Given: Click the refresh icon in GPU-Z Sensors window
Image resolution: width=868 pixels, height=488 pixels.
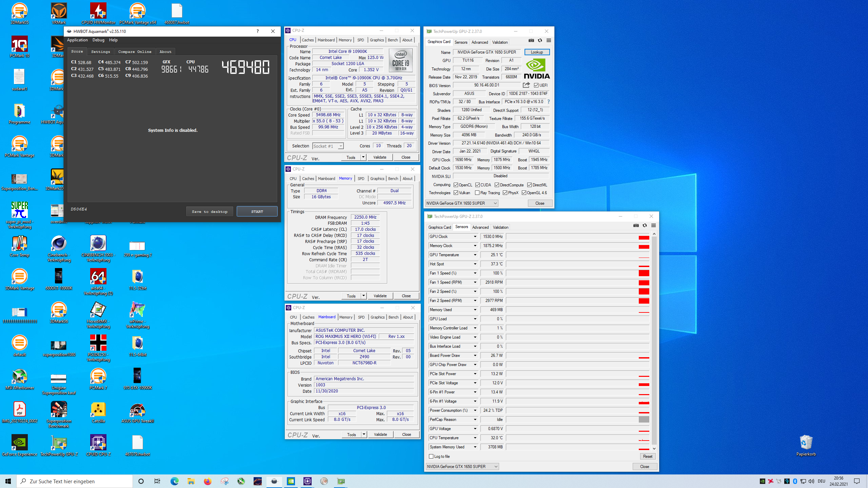Looking at the screenshot, I should tap(645, 226).
